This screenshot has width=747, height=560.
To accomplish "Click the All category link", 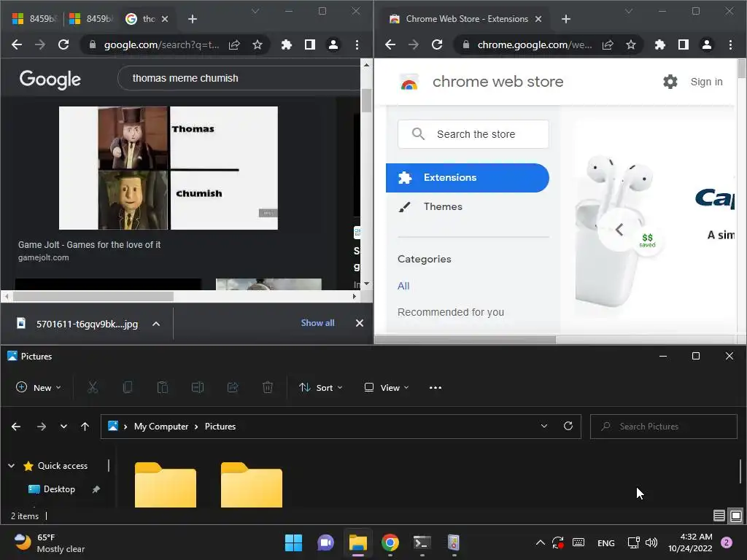I will tap(403, 286).
